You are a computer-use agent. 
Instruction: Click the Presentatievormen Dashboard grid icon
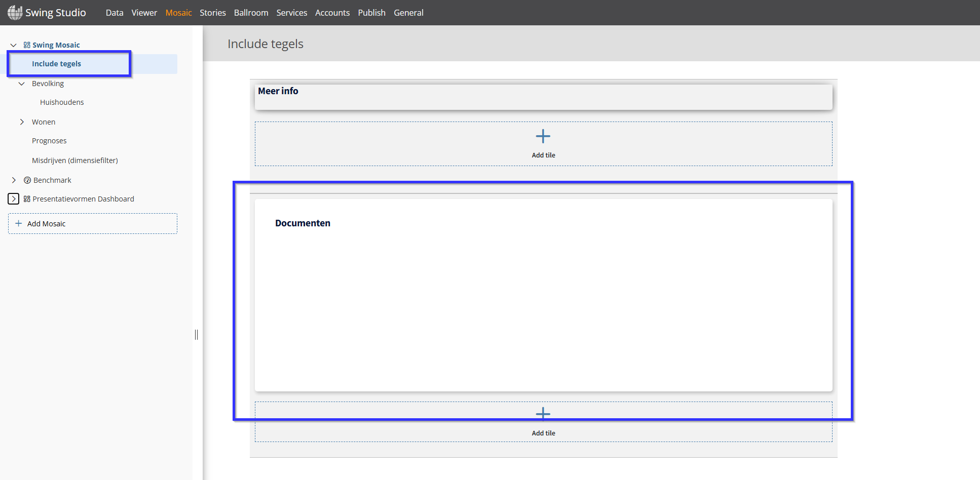(27, 199)
